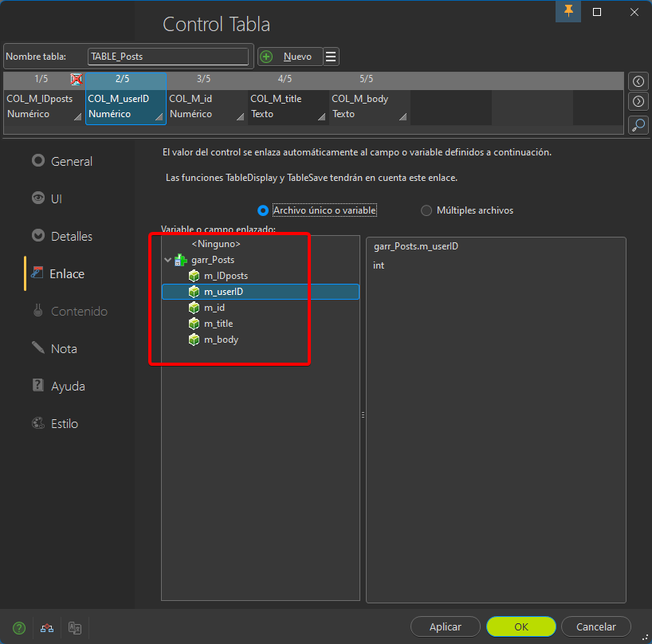This screenshot has width=652, height=644.
Task: Click the red delete icon on column 1/5
Action: (76, 79)
